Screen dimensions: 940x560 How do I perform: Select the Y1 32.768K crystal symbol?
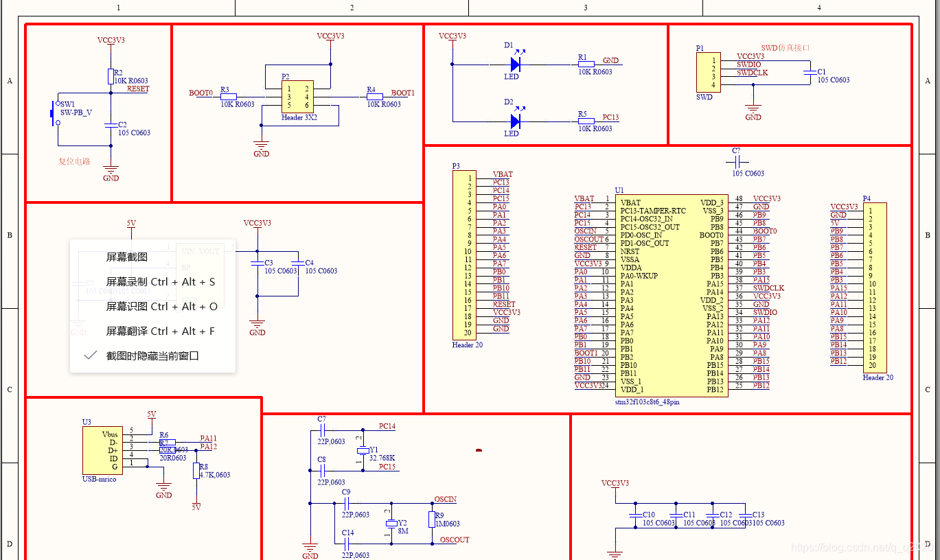pyautogui.click(x=363, y=451)
